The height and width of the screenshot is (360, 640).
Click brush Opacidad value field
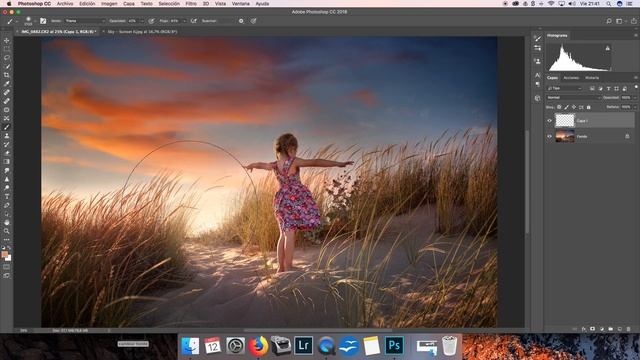click(x=133, y=21)
